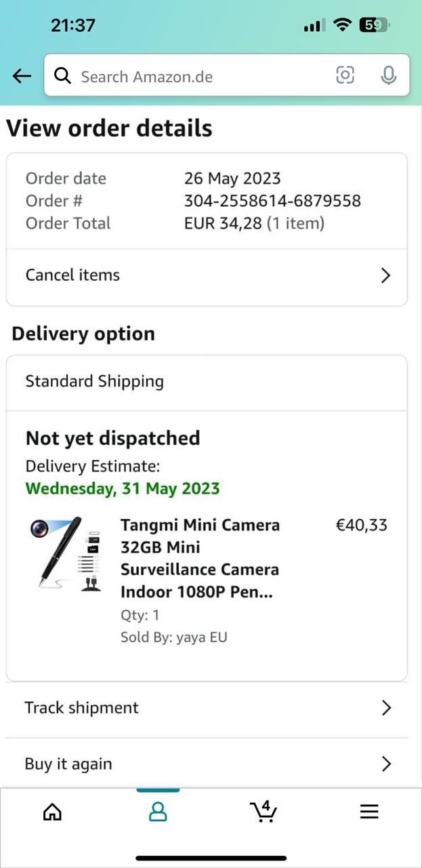Tap the battery level indicator

click(375, 26)
